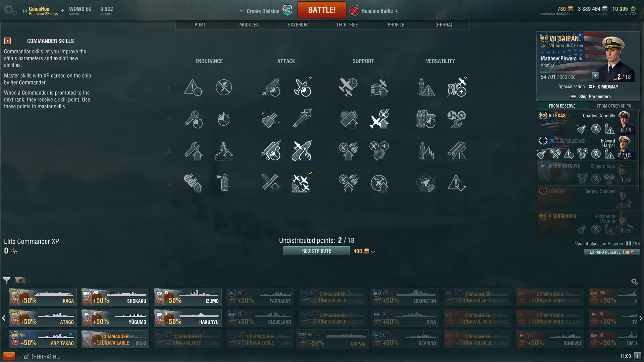Open the settings gear icon at top left

[x=10, y=10]
